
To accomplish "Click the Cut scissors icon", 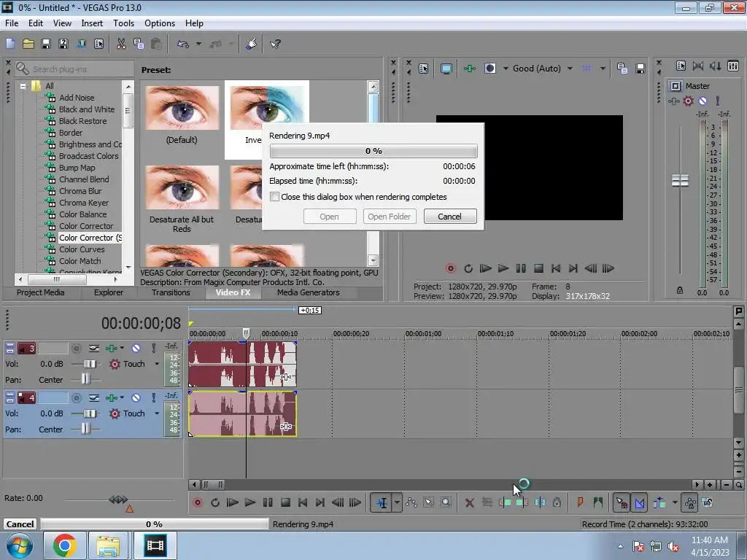I will pyautogui.click(x=121, y=44).
